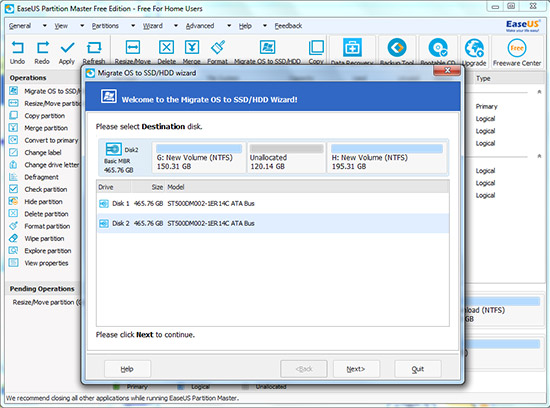
Task: Collapse first disk group chevron in main window
Action: coord(539,92)
